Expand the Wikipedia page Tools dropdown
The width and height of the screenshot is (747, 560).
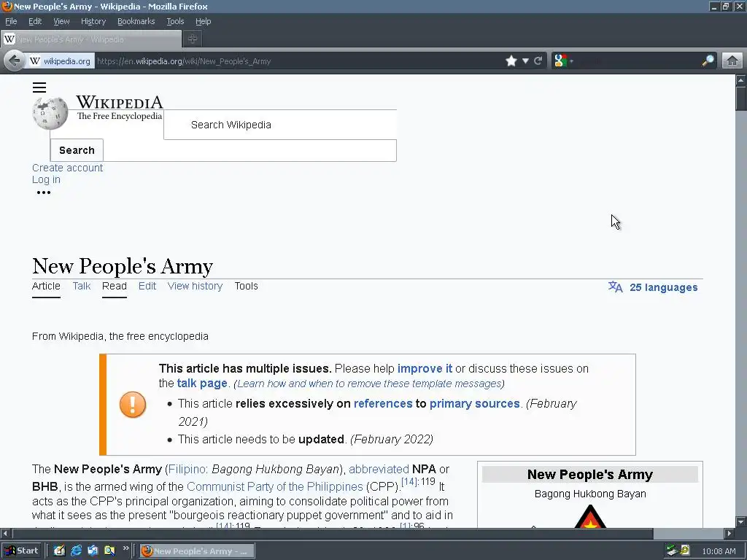tap(246, 286)
